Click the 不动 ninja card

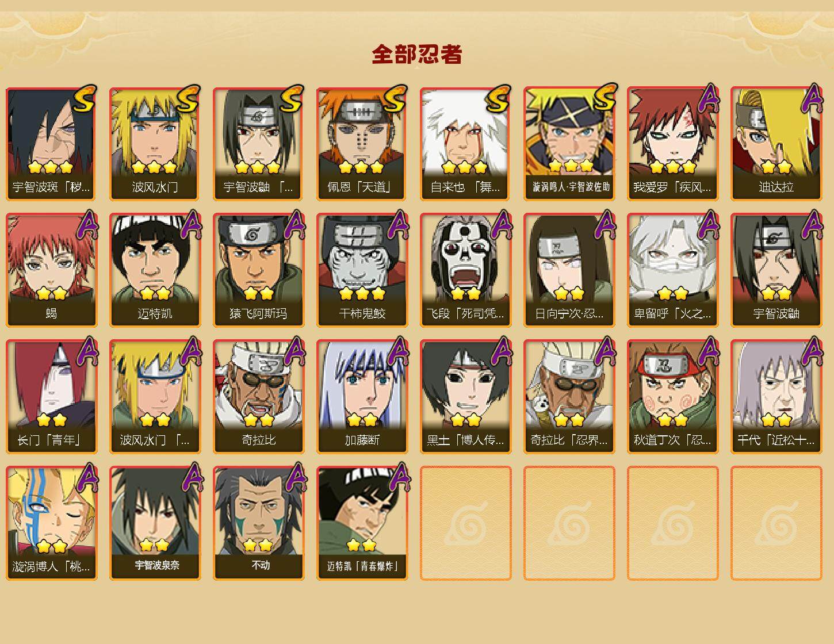[258, 523]
